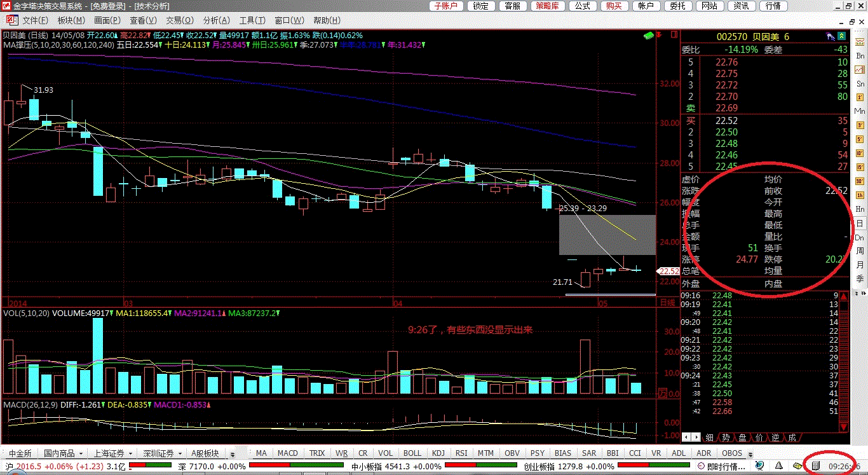Select the 中金所 market tab
868x475 pixels.
(x=20, y=453)
